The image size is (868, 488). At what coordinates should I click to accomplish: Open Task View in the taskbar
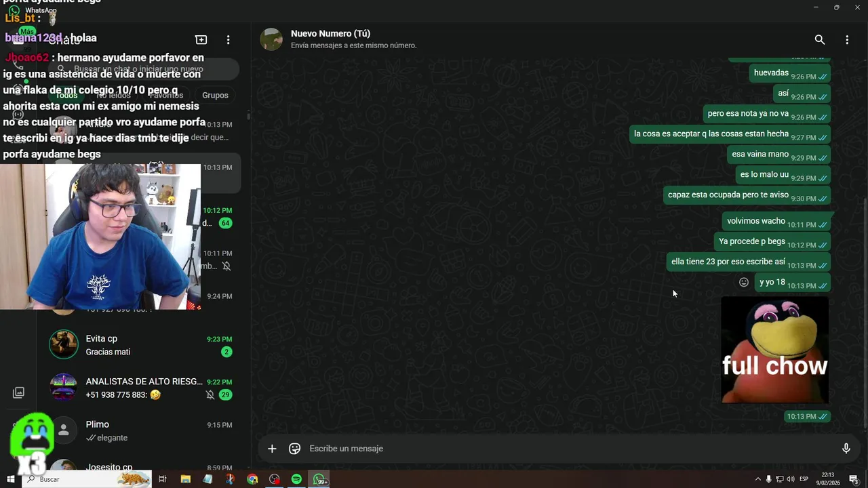[163, 479]
